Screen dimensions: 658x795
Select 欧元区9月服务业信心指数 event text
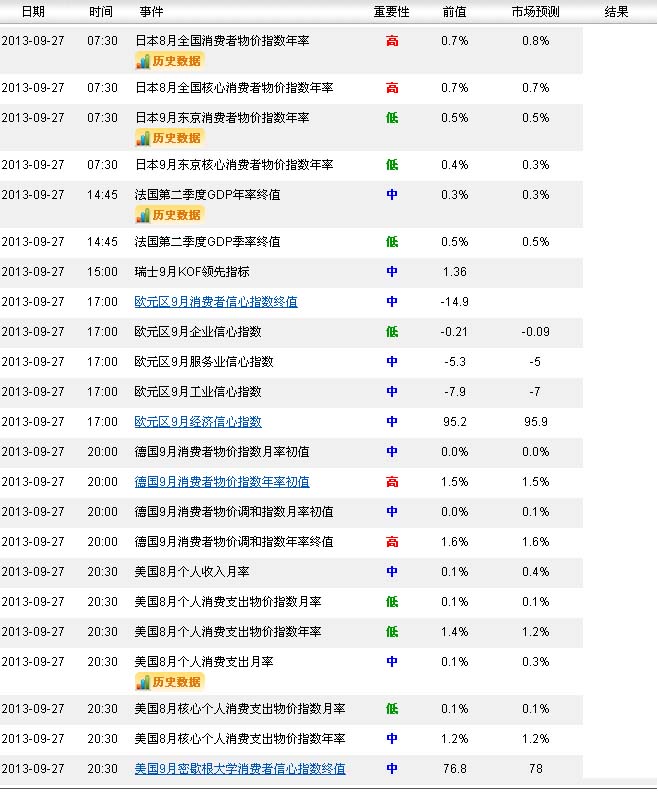click(204, 362)
